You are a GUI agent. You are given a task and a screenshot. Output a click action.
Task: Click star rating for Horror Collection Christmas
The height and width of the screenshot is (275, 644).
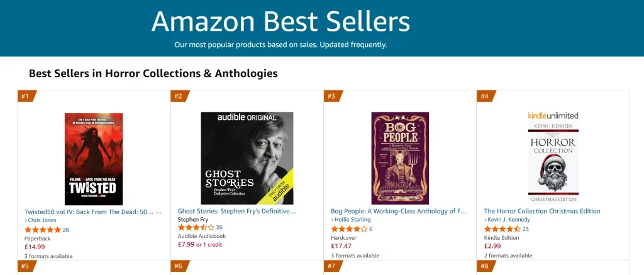502,229
